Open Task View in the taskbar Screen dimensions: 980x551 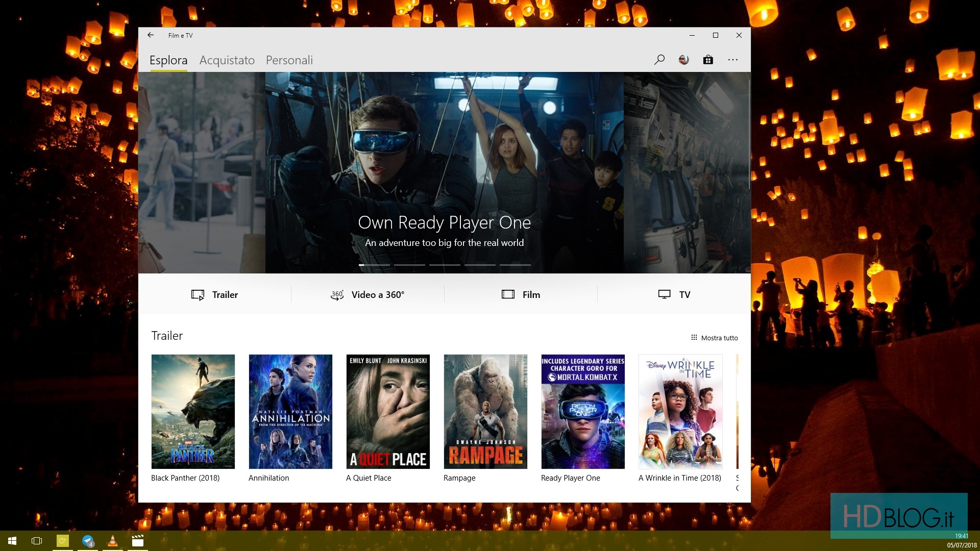(37, 541)
